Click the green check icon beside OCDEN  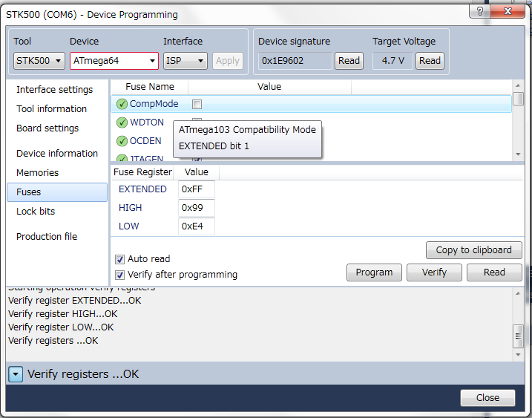point(122,141)
